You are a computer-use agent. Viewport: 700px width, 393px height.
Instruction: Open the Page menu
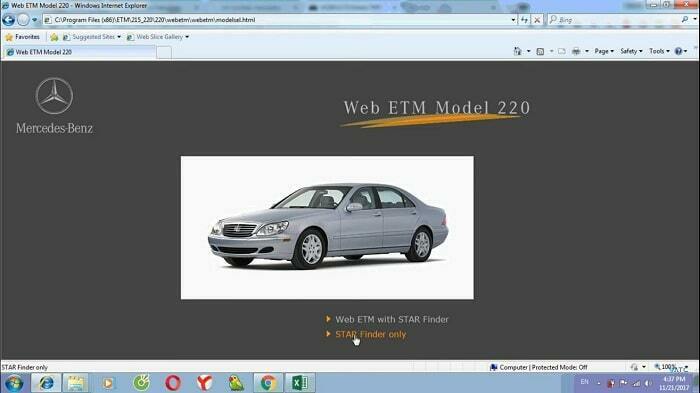coord(604,51)
